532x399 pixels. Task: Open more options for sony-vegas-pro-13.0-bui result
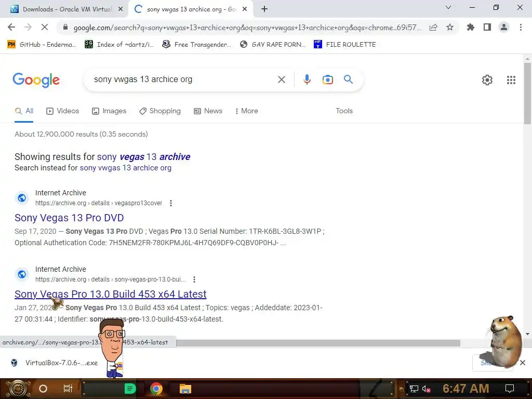click(x=194, y=279)
